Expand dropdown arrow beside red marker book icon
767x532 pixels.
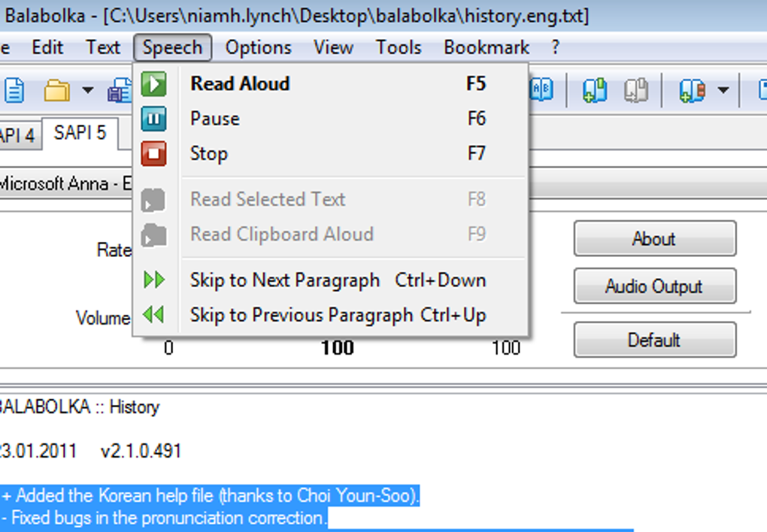(x=723, y=90)
